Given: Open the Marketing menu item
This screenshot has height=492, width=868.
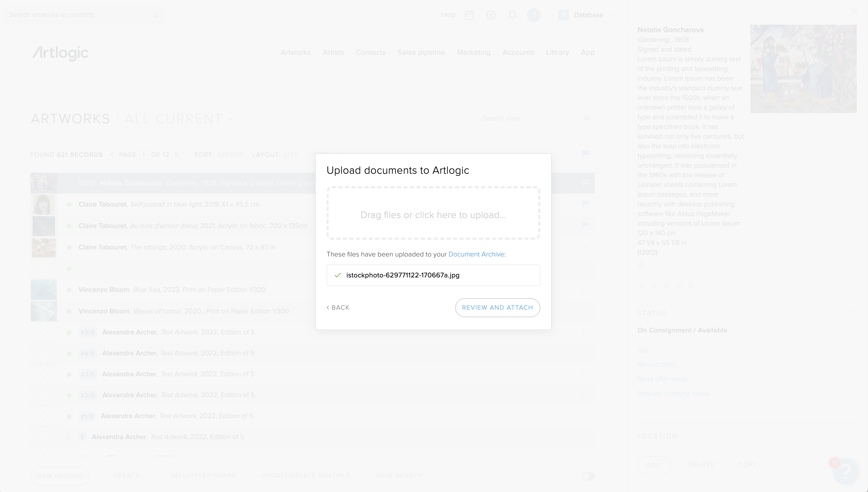Looking at the screenshot, I should point(473,52).
